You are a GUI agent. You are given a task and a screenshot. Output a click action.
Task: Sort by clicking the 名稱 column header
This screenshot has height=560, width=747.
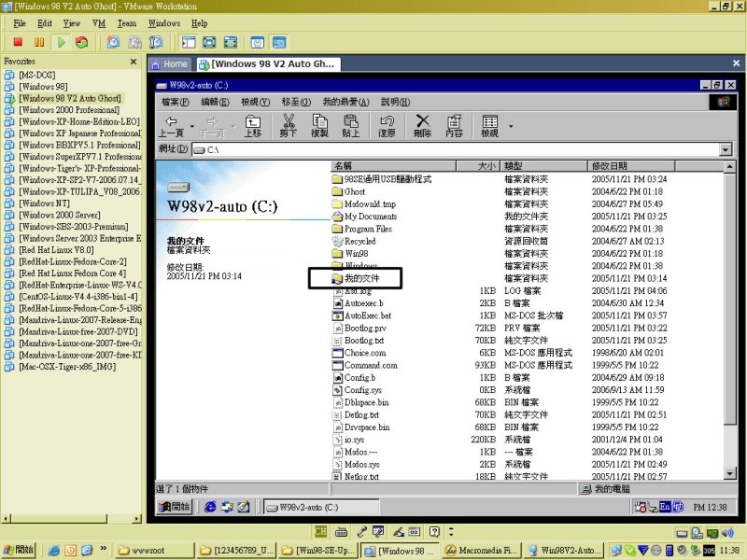[x=393, y=166]
